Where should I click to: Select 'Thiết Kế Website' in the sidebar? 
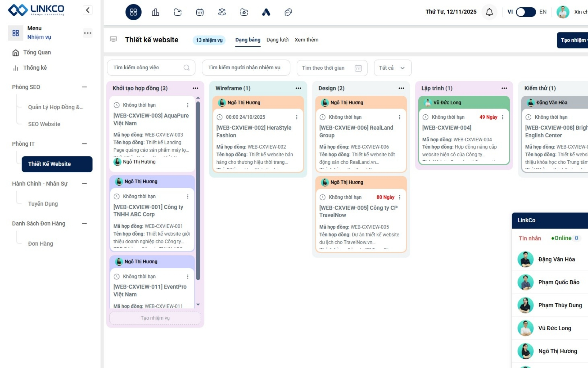pyautogui.click(x=57, y=164)
